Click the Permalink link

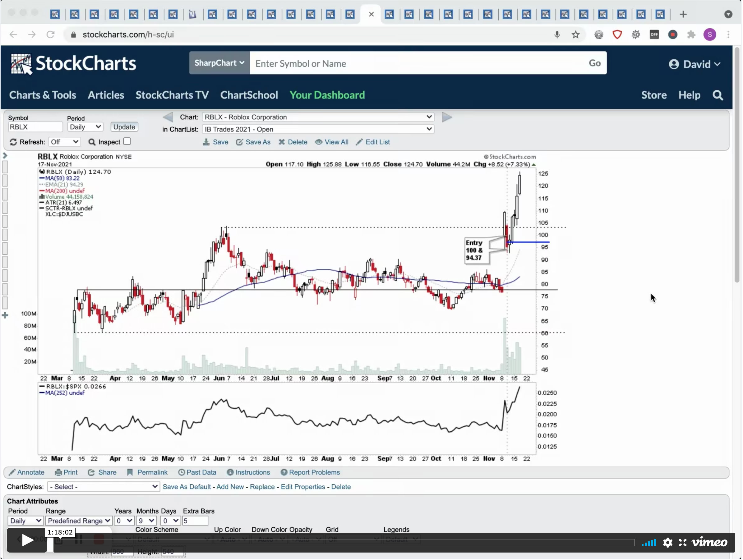pyautogui.click(x=147, y=473)
